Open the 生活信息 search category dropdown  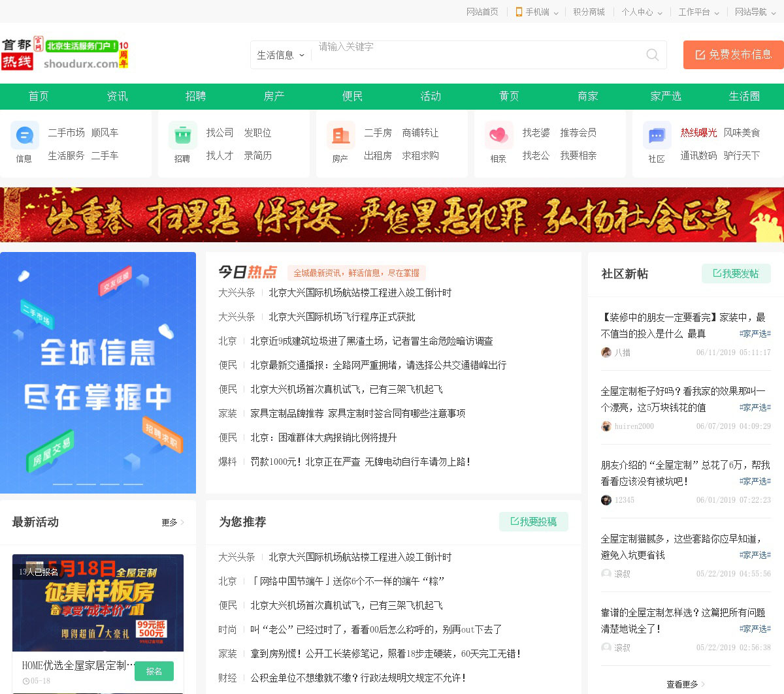281,55
